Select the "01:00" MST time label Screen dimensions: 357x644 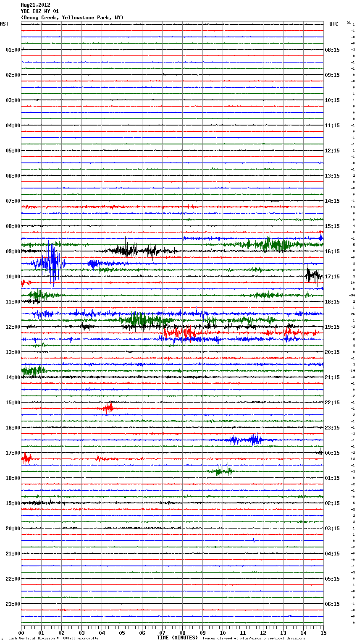click(x=13, y=50)
